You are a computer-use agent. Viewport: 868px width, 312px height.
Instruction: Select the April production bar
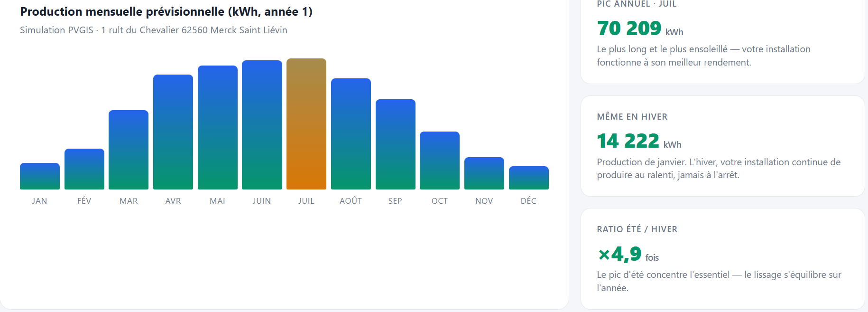[173, 132]
